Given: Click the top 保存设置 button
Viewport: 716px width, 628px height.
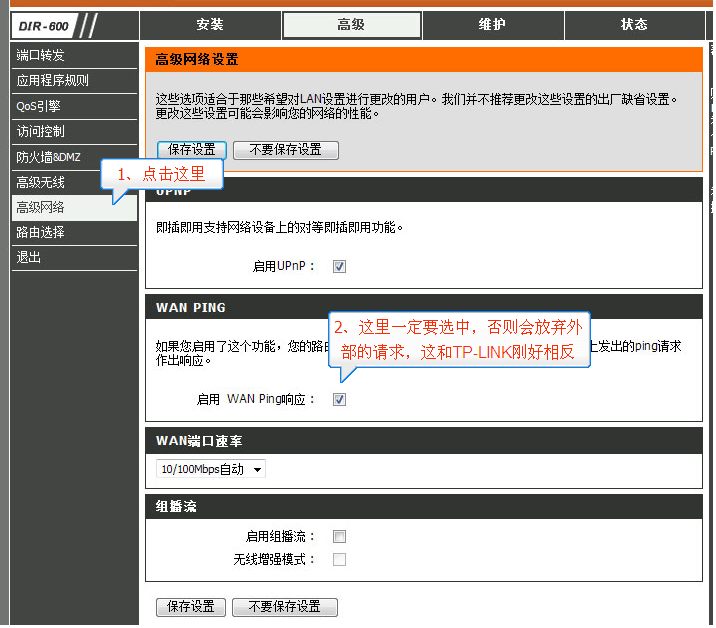Looking at the screenshot, I should (x=191, y=150).
